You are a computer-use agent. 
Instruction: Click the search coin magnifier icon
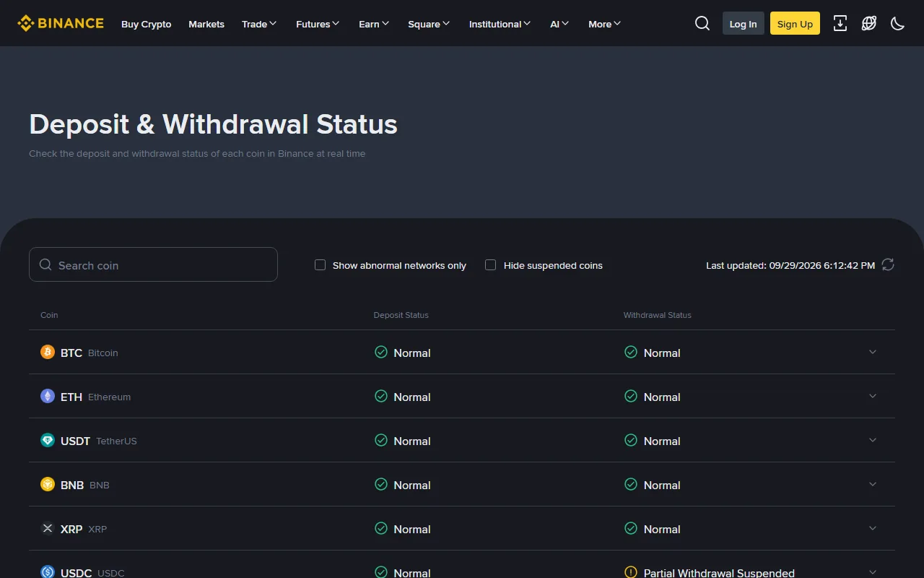pyautogui.click(x=45, y=264)
